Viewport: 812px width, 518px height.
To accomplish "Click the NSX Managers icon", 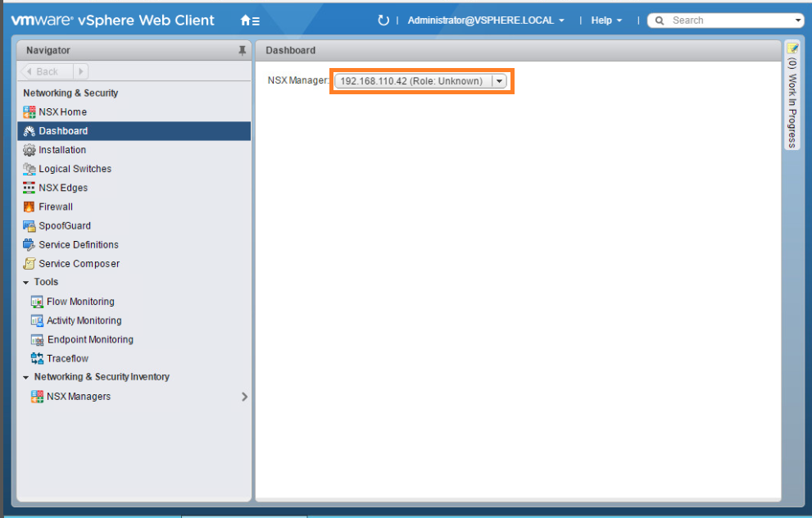I will pos(37,397).
